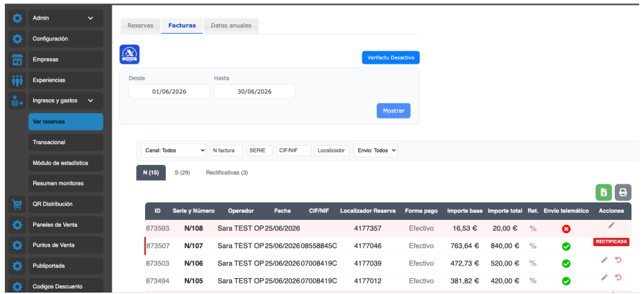Edit invoice N/106 with pencil icon
Image resolution: width=644 pixels, height=294 pixels.
coord(604,259)
